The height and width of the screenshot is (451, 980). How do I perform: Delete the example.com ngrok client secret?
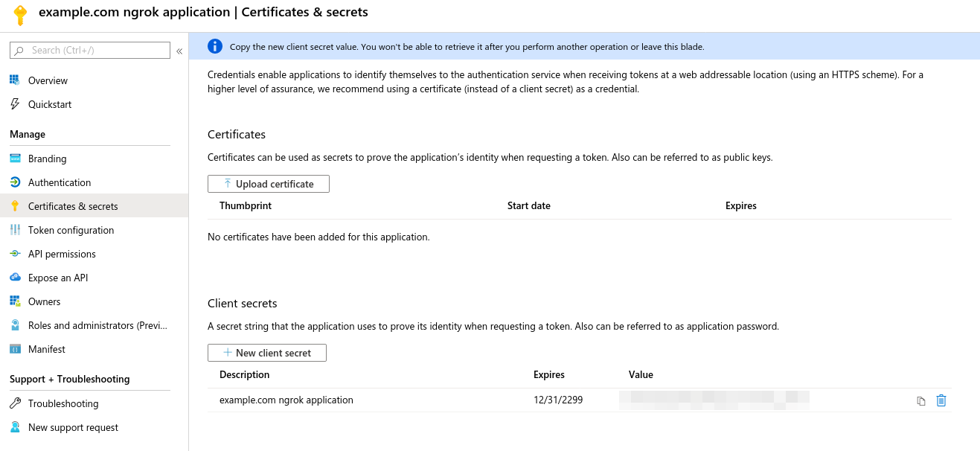click(941, 400)
